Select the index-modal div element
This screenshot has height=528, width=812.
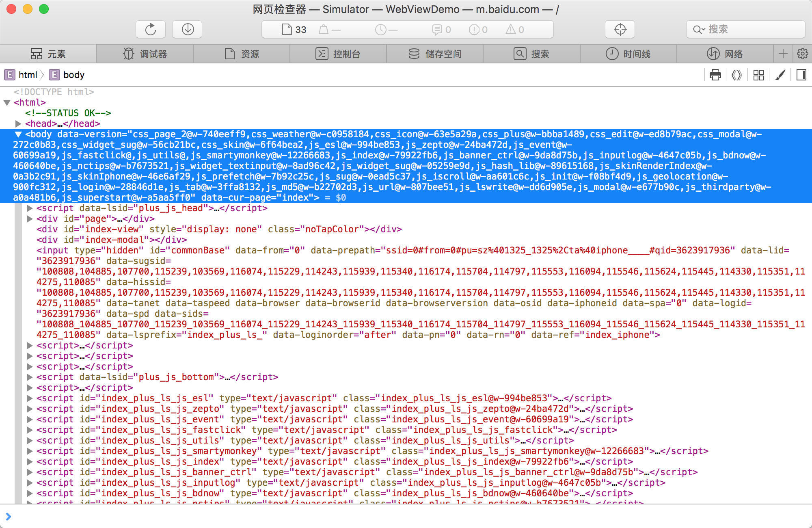click(x=112, y=240)
